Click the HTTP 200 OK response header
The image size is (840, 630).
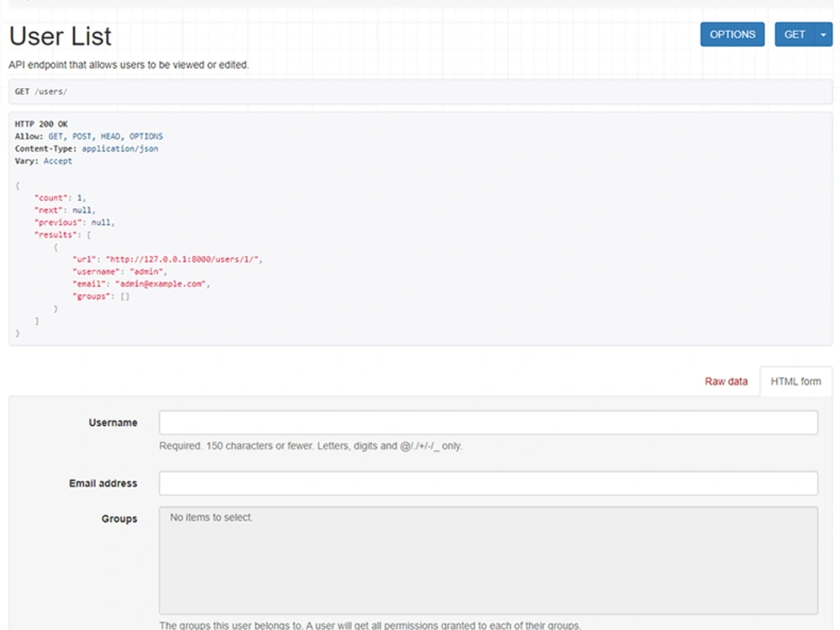click(x=35, y=123)
